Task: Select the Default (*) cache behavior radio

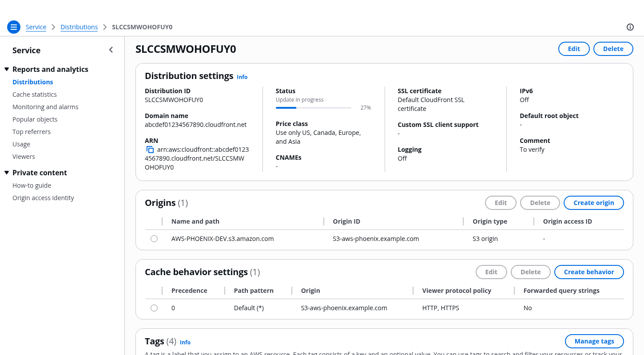Action: pyautogui.click(x=154, y=308)
